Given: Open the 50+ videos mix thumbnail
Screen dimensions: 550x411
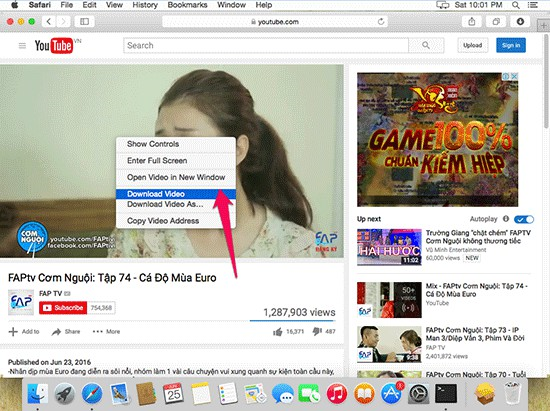Looking at the screenshot, I should click(x=389, y=300).
